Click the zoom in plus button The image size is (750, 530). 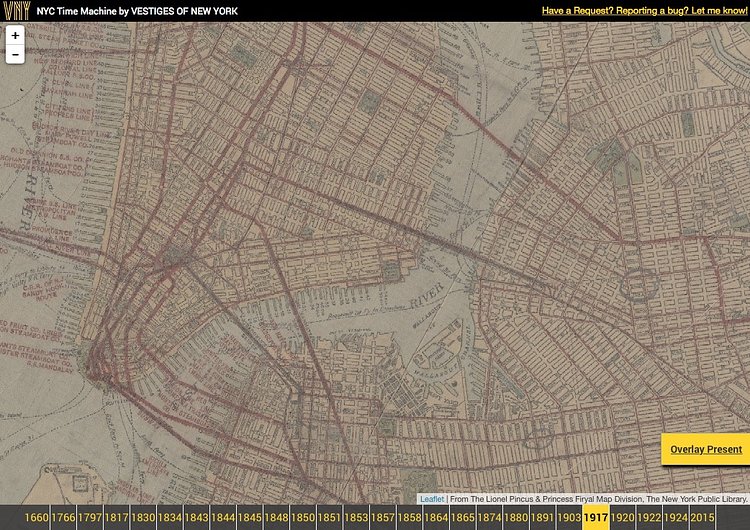coord(15,36)
